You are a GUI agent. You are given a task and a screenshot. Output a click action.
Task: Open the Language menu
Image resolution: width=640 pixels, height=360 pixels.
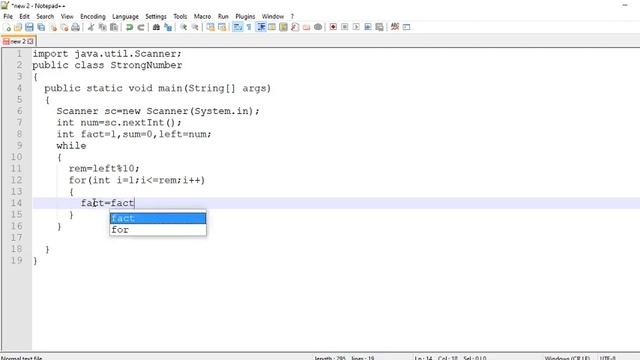(125, 16)
